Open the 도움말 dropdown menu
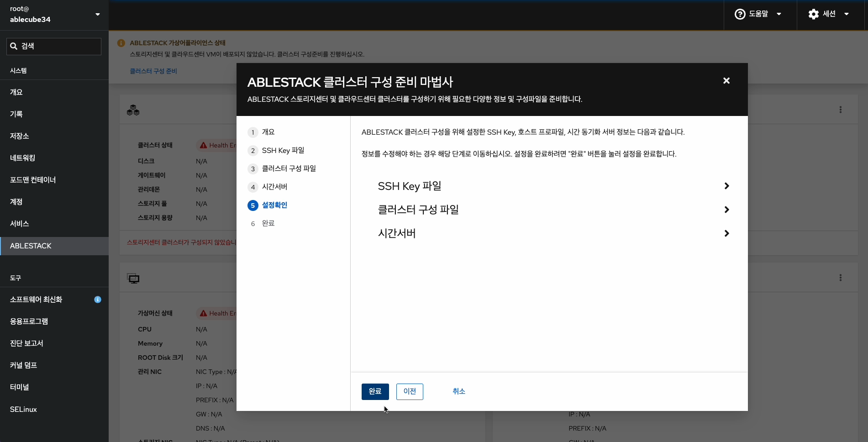 (758, 14)
